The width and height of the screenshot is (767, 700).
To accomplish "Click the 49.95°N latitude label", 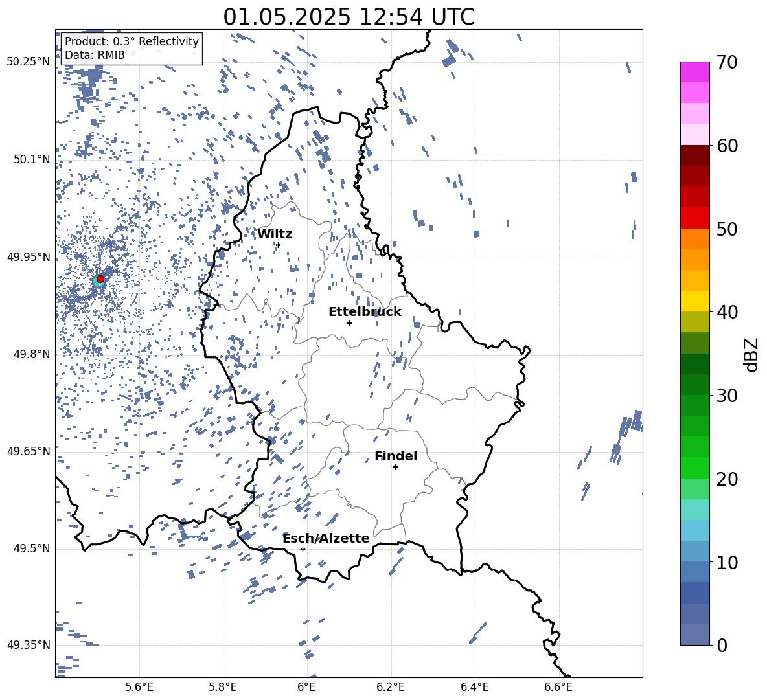I will [29, 257].
